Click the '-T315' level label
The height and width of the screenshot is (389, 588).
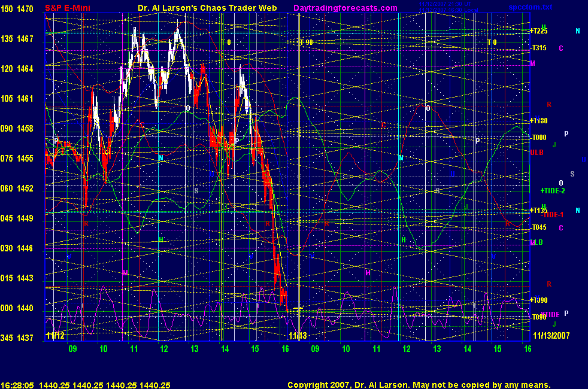[x=539, y=48]
